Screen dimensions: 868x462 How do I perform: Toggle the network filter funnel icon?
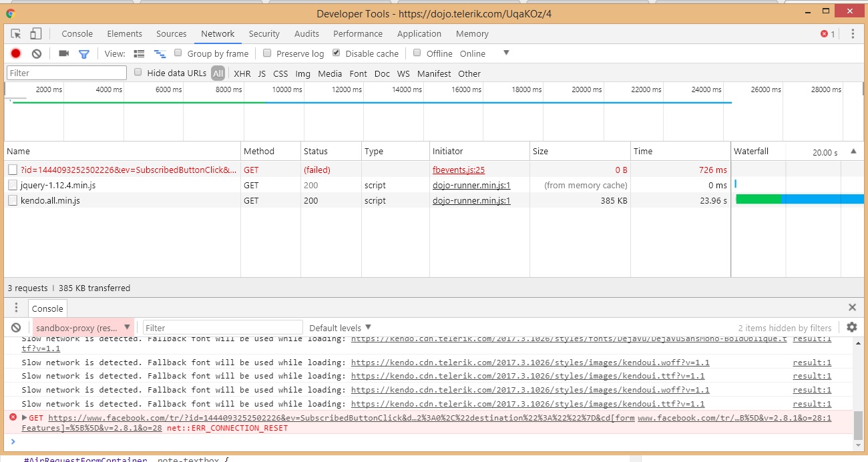pyautogui.click(x=84, y=53)
